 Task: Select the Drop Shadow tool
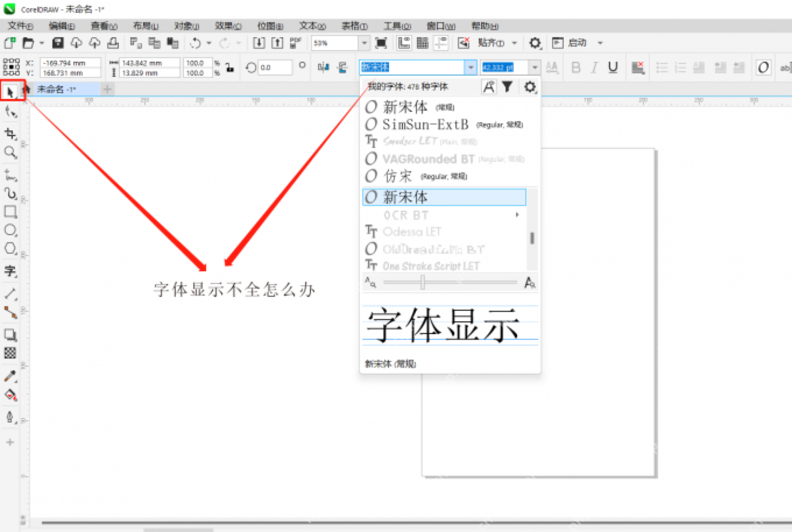pyautogui.click(x=10, y=335)
